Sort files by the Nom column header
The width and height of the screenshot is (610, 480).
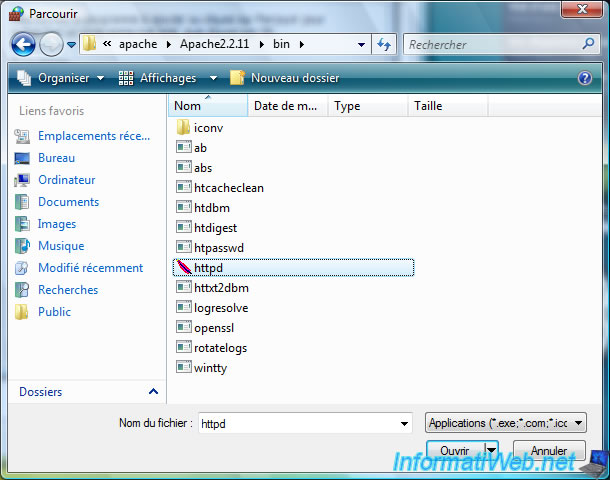207,106
